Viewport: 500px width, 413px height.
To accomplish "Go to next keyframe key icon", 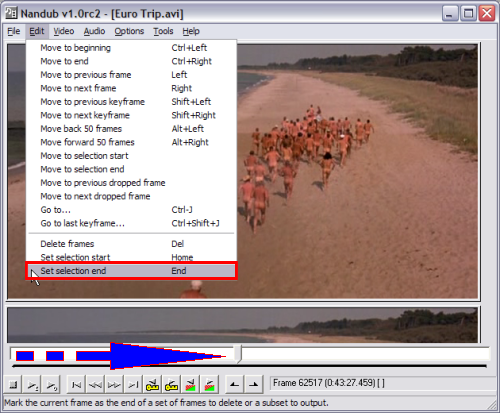I will [171, 385].
